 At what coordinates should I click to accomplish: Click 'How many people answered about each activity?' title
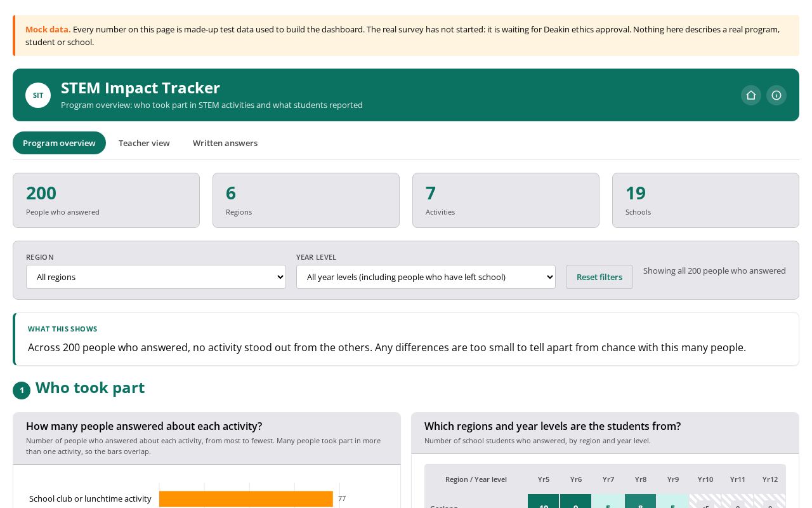pos(144,426)
